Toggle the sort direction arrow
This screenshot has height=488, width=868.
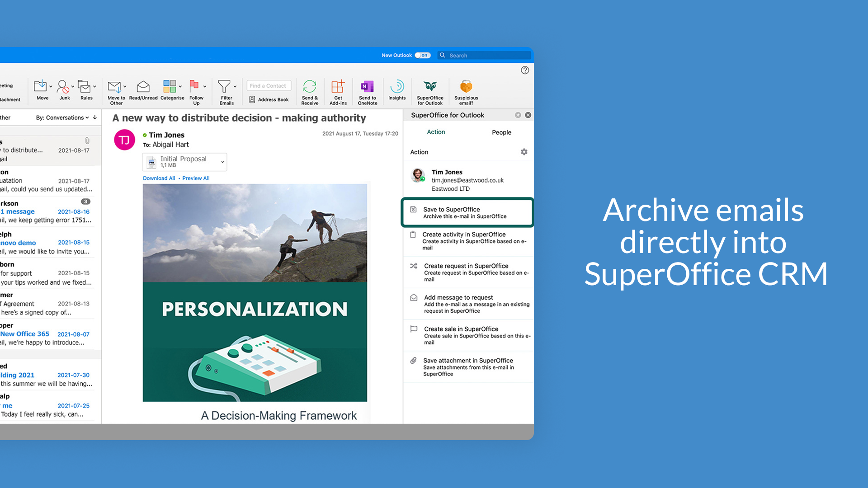tap(95, 117)
